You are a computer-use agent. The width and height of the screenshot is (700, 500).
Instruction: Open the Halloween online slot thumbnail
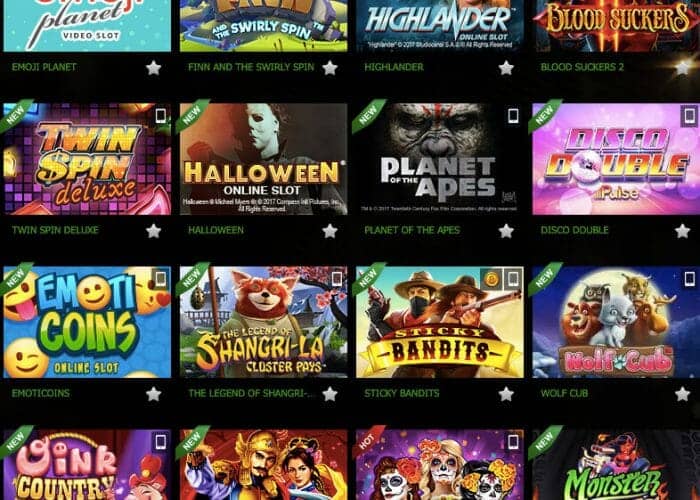coord(263,159)
